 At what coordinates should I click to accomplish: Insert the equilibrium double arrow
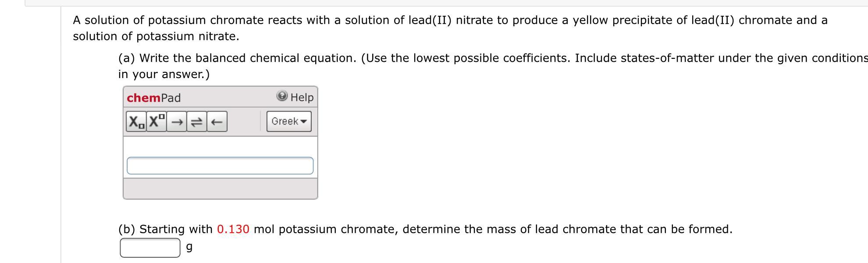click(x=197, y=122)
